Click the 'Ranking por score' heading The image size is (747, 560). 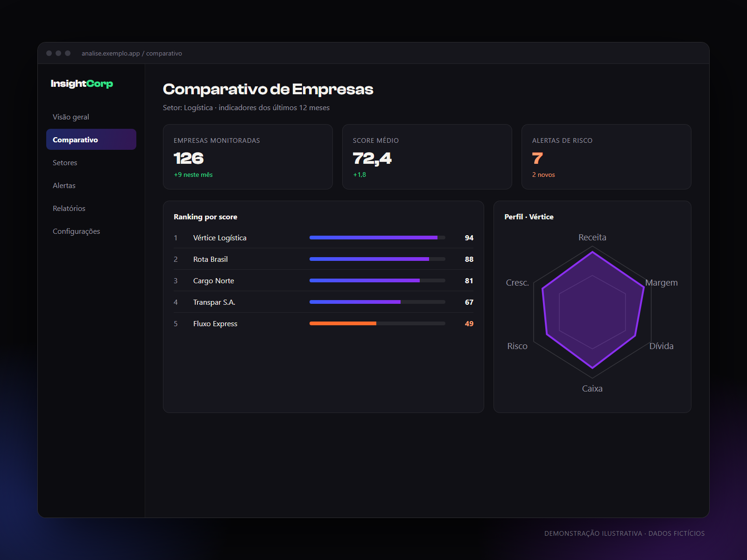[x=205, y=217]
